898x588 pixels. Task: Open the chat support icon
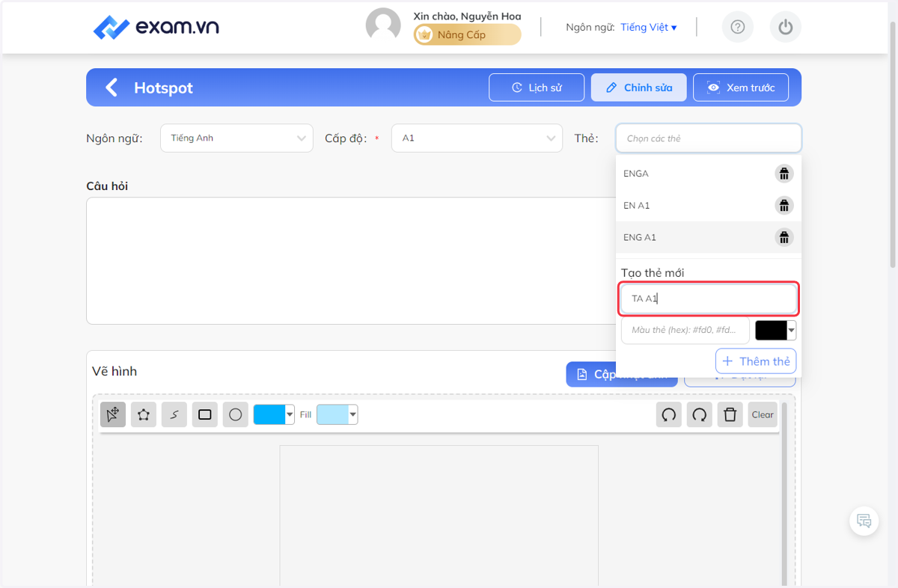[864, 521]
